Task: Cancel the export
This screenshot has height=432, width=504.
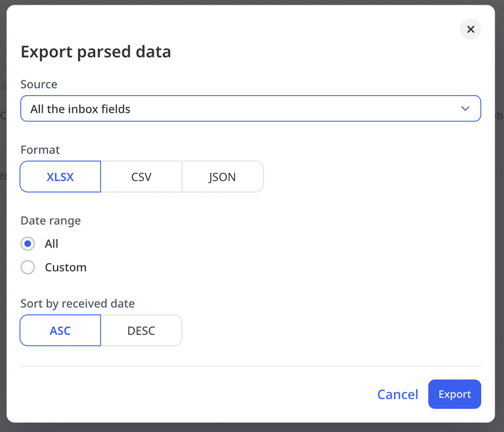Action: click(x=398, y=394)
